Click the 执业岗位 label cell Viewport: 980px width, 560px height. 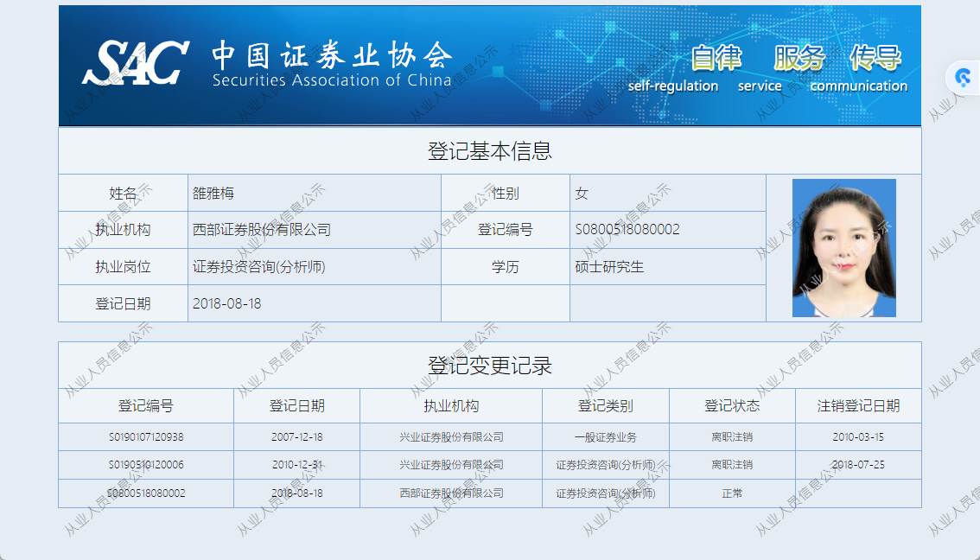pos(123,267)
